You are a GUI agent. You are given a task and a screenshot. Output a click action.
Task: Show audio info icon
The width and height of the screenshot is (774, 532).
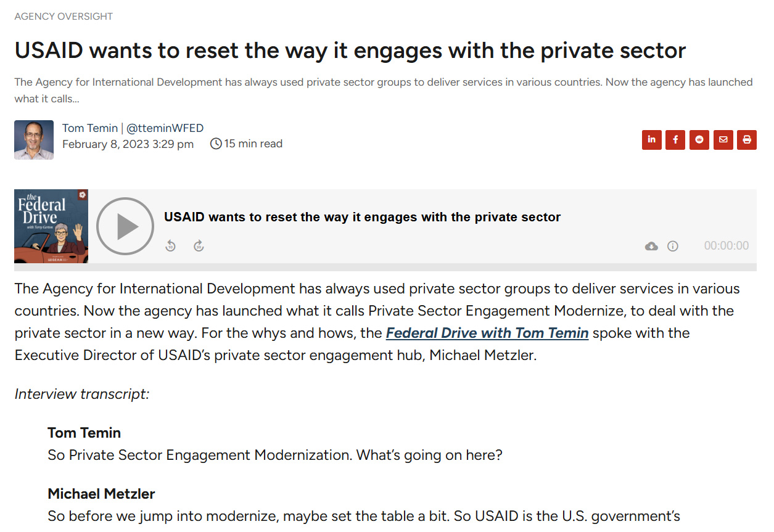click(673, 247)
